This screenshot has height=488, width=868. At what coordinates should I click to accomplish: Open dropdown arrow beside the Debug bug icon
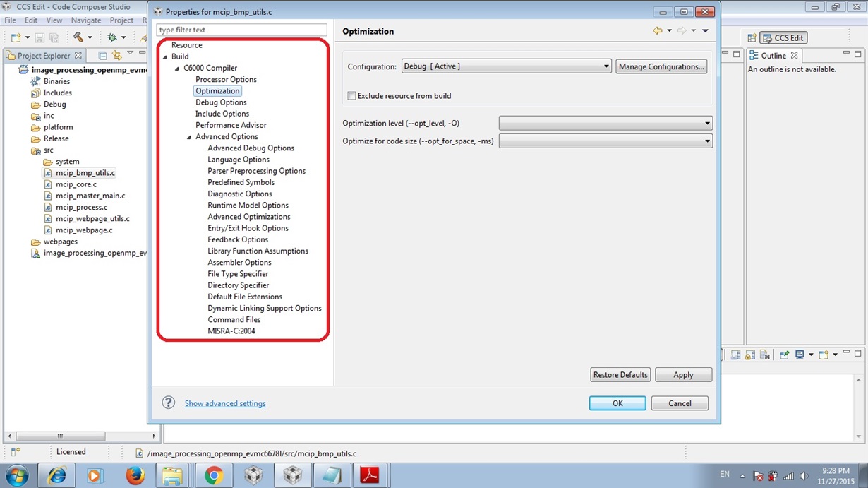coord(123,37)
